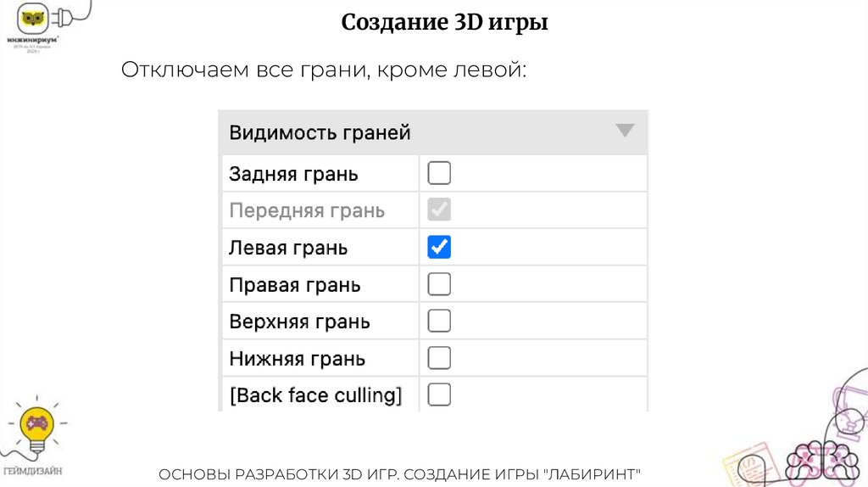Select the 'Левая грань' row label
The image size is (868, 487).
(288, 248)
